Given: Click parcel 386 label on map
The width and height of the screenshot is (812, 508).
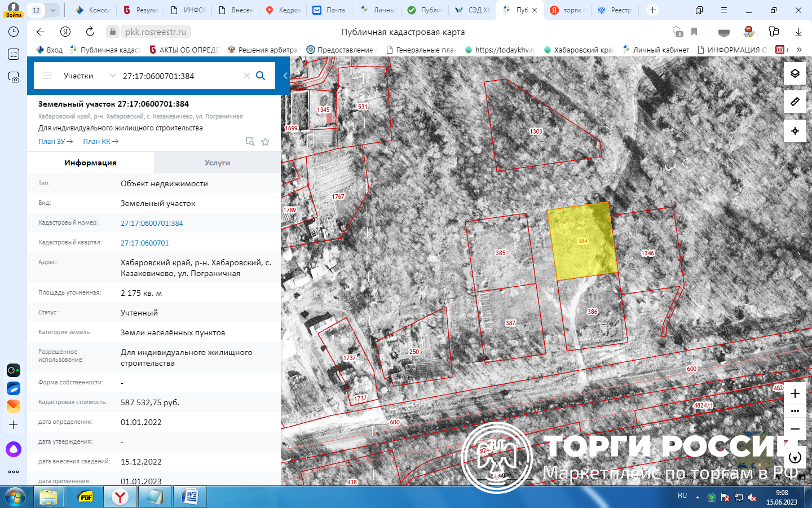Looking at the screenshot, I should 593,312.
